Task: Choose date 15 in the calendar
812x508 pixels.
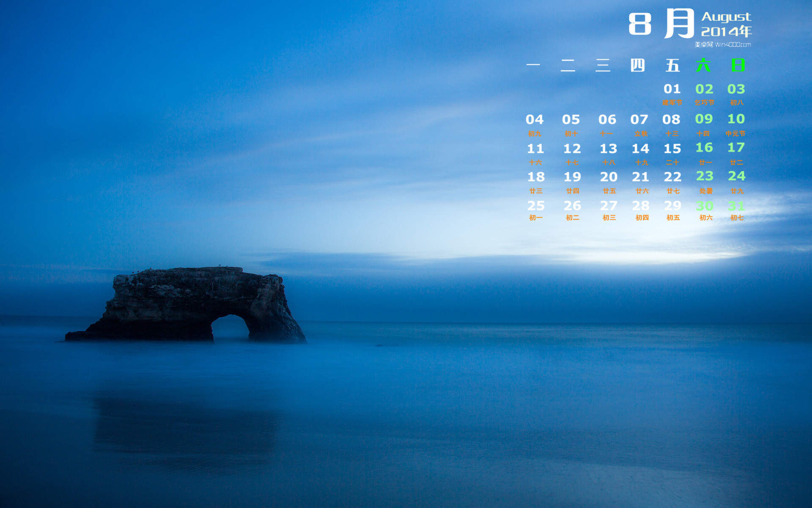Action: click(672, 149)
